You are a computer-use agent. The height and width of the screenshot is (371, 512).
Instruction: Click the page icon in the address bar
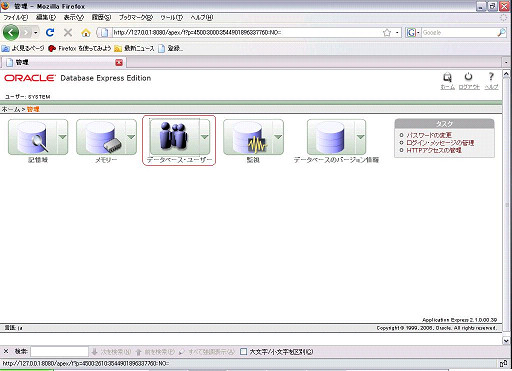[104, 33]
